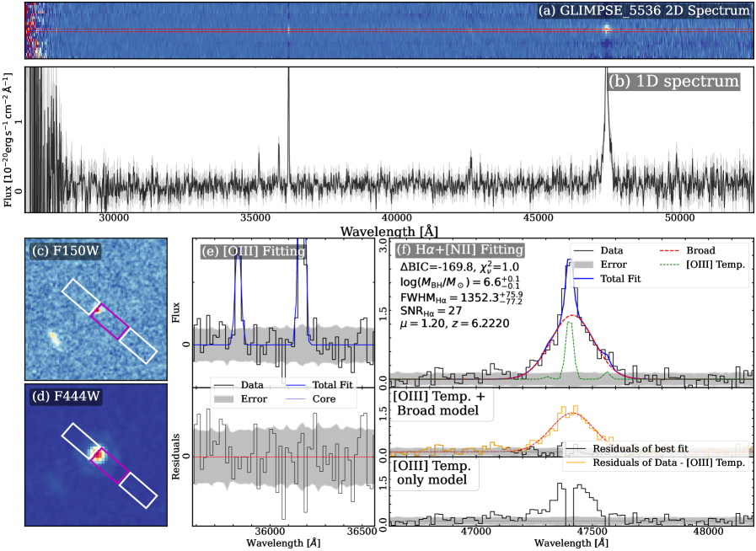Click the 35000 wavelength tick label

point(255,218)
